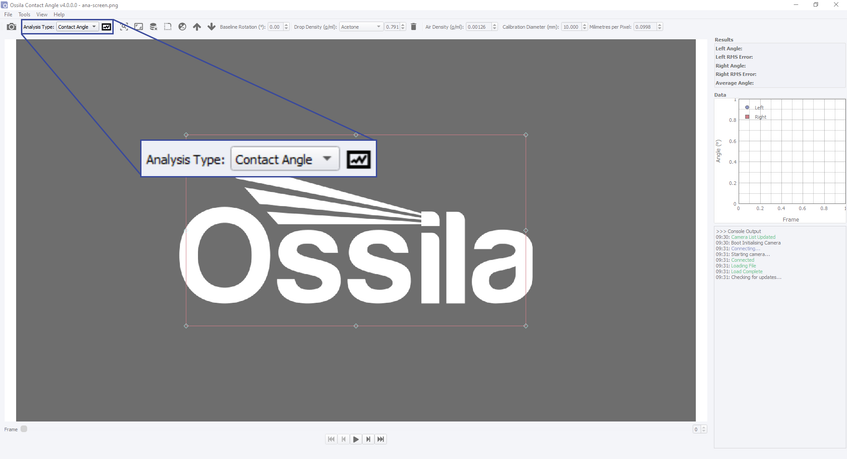Click the drop density 0.791 value field
The image size is (847, 459).
[392, 26]
